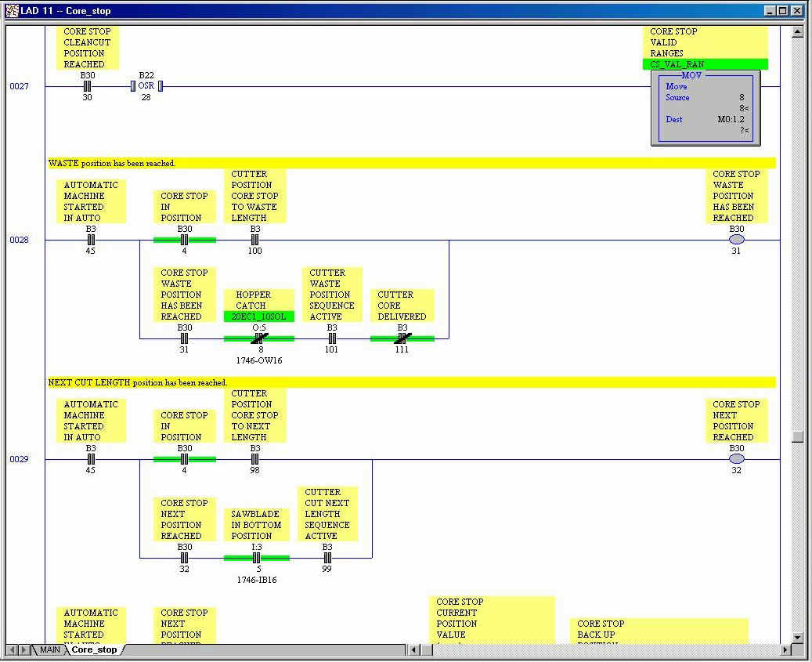Image resolution: width=812 pixels, height=662 pixels.
Task: Select rung number 0028
Action: [x=19, y=240]
